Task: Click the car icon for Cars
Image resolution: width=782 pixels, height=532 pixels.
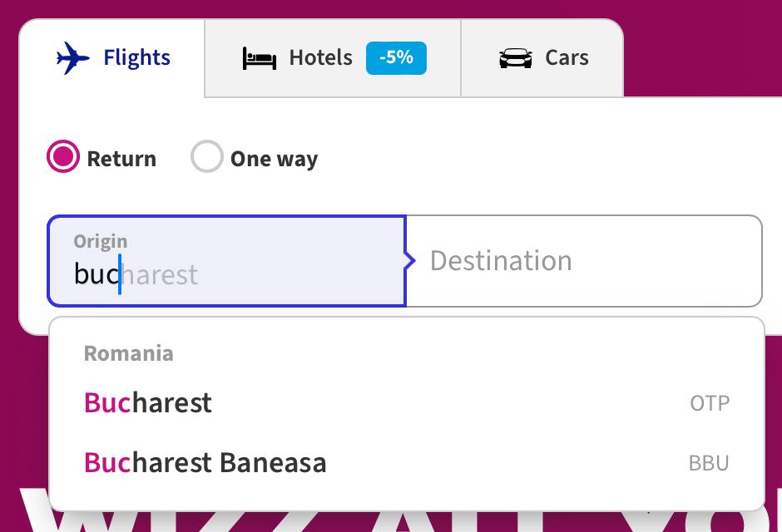Action: (515, 58)
